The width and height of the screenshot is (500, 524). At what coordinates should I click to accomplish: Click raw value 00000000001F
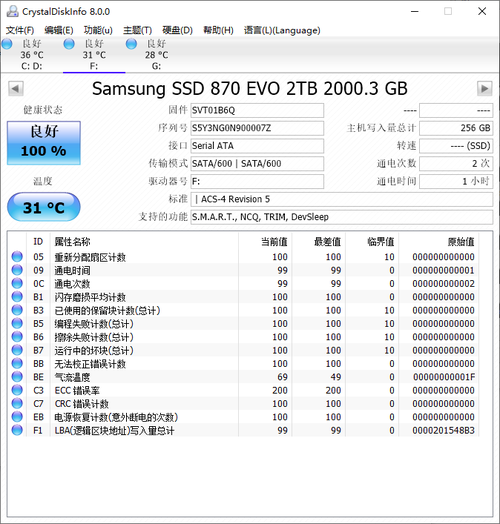point(444,377)
